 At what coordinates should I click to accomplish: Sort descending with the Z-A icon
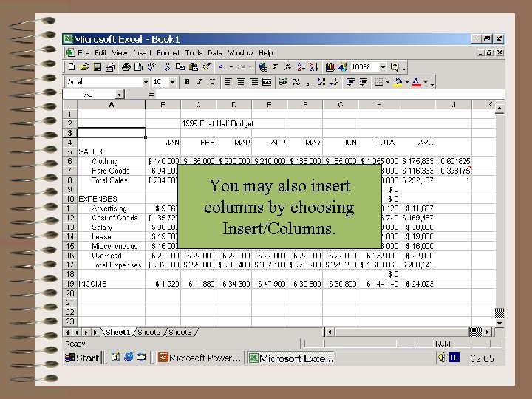314,66
